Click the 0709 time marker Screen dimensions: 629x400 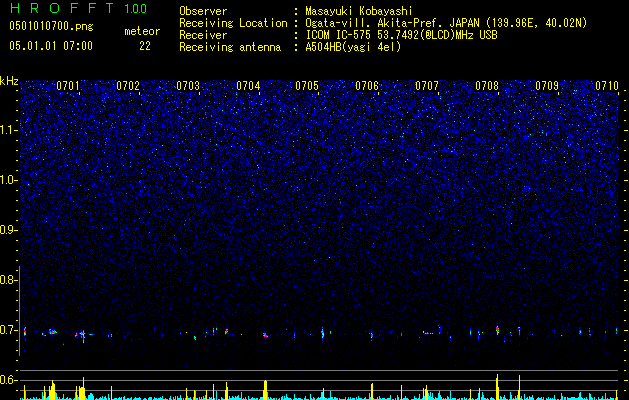[x=547, y=86]
